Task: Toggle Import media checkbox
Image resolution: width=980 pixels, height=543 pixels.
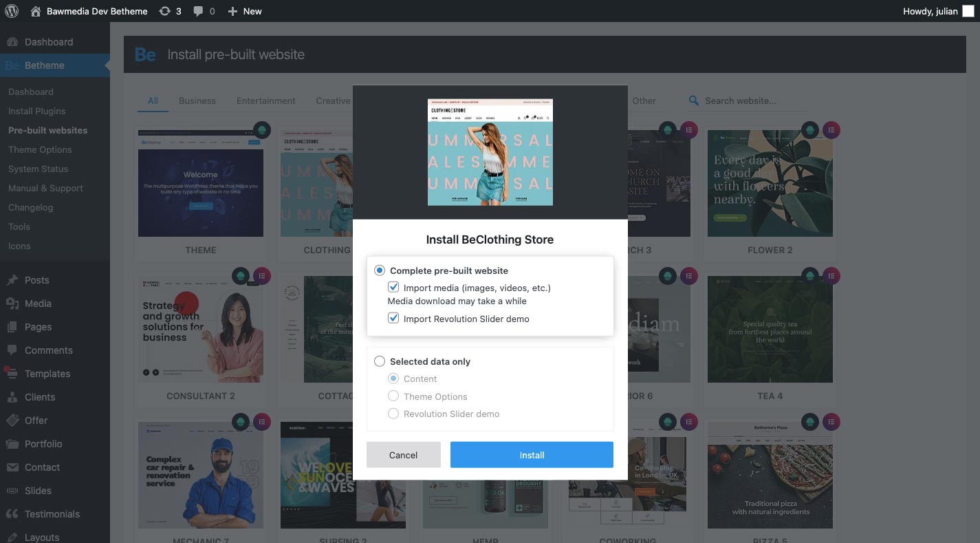Action: [393, 288]
